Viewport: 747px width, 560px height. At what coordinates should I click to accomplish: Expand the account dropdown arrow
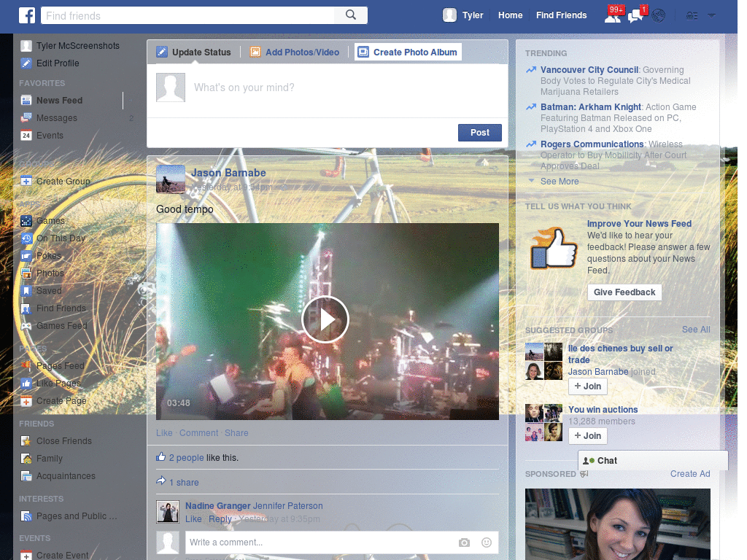tap(712, 16)
